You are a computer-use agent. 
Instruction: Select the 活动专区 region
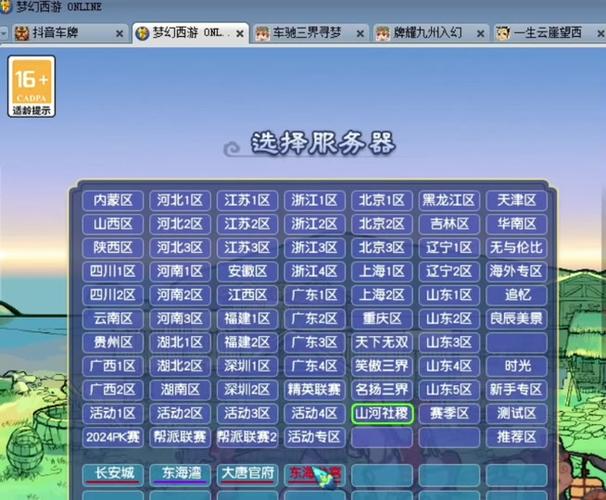(x=315, y=437)
